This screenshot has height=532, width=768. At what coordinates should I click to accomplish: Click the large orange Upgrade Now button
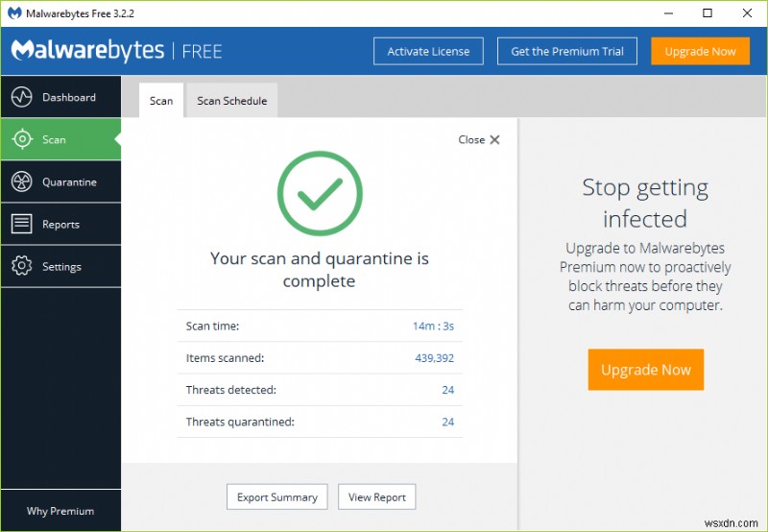(x=645, y=370)
